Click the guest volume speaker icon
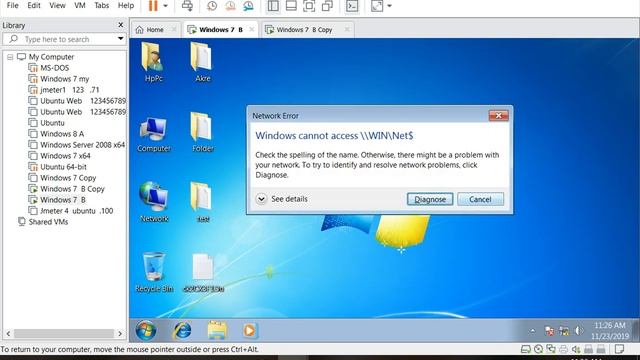The image size is (640, 360). (x=579, y=331)
